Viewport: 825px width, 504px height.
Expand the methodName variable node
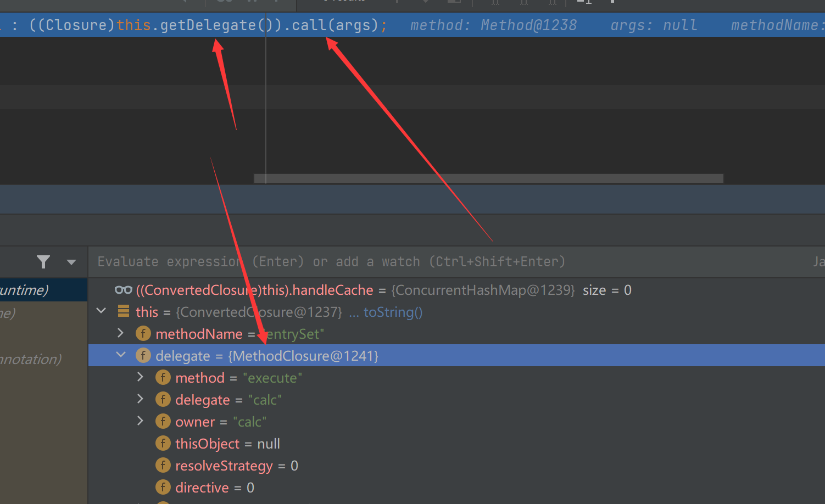tap(121, 333)
